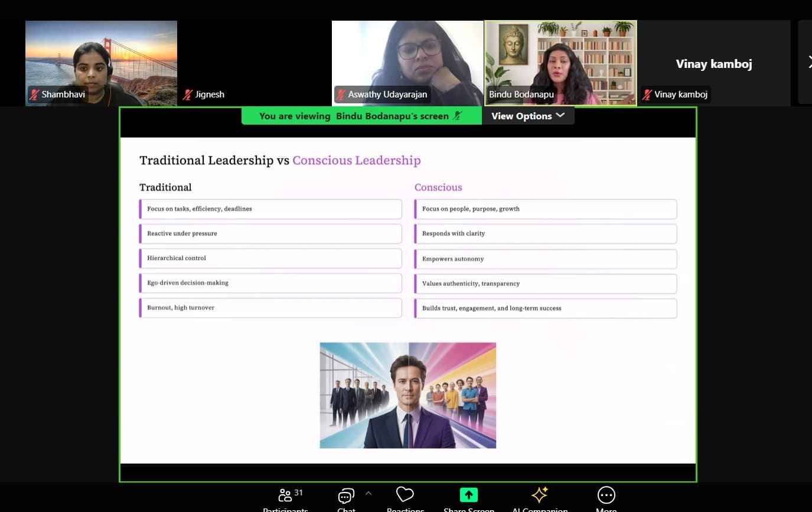
Task: Click the Vinay kamboj name tile
Action: (713, 64)
